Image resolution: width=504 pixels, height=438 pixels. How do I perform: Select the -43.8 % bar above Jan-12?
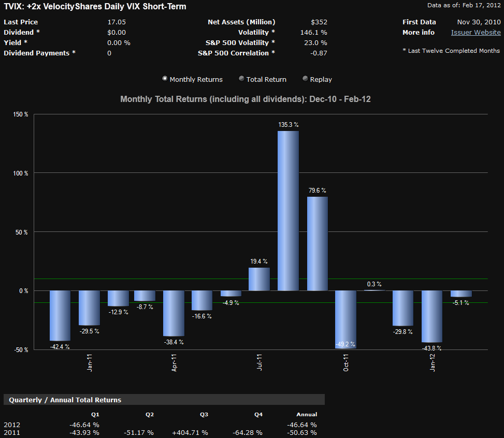coord(432,316)
